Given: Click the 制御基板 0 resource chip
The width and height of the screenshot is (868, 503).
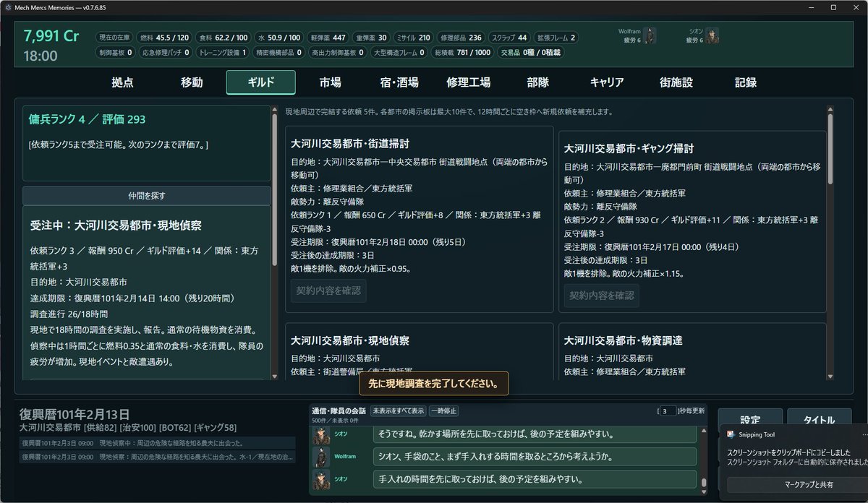Looking at the screenshot, I should [115, 52].
